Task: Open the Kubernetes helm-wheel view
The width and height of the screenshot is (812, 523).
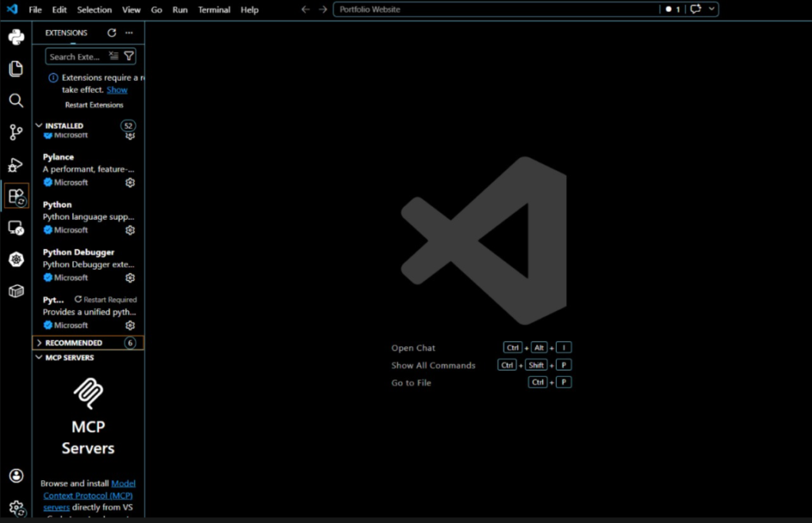Action: tap(16, 260)
